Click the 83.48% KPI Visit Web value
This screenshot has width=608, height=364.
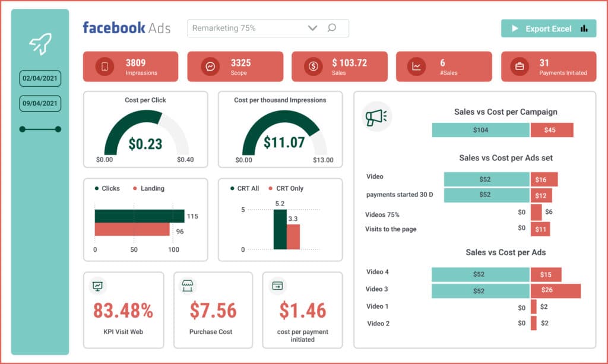point(123,311)
